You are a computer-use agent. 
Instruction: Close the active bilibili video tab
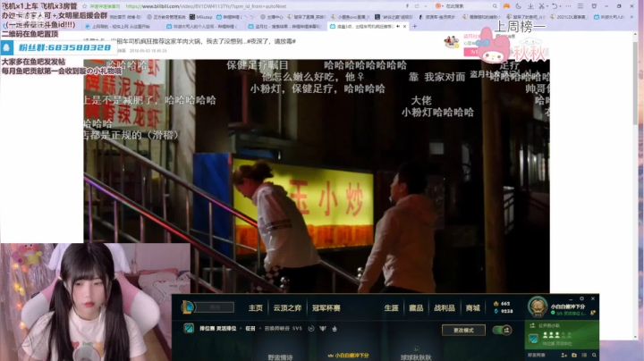(405, 26)
